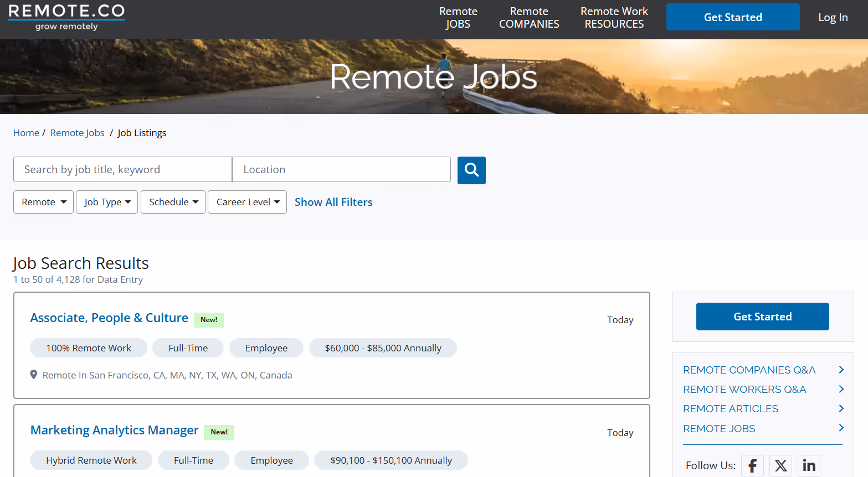This screenshot has height=477, width=868.
Task: Click chevron beside the REMOTE JOBS sidebar link
Action: 841,428
